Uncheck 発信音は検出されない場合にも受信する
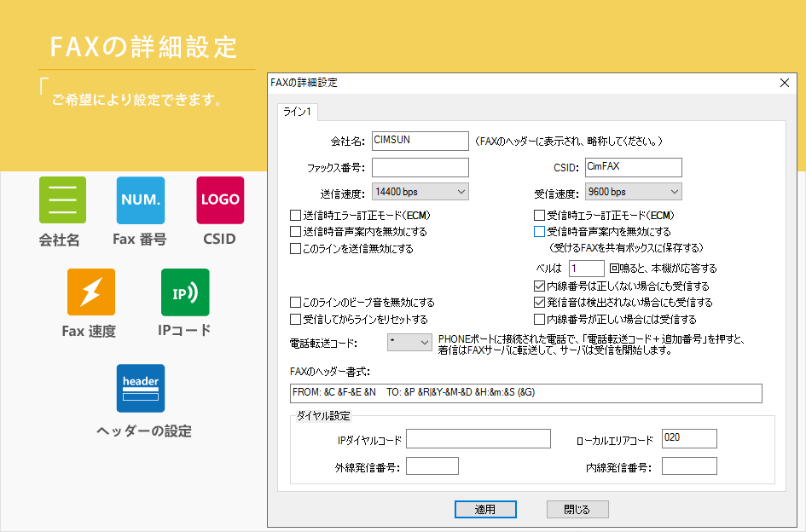Screen dimensions: 806x532 tap(539, 303)
